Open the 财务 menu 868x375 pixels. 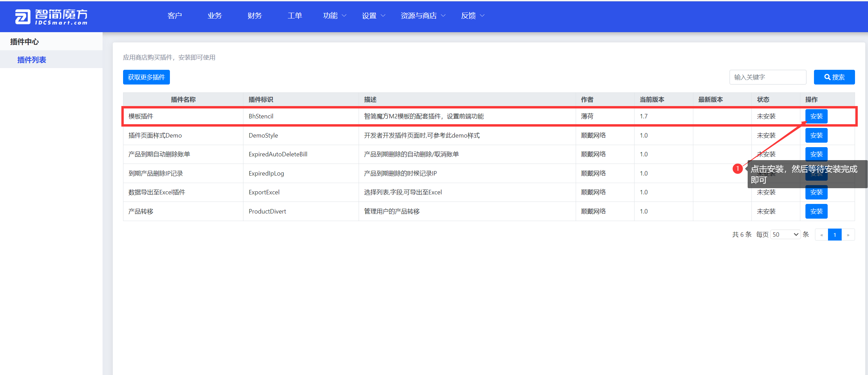pyautogui.click(x=255, y=16)
